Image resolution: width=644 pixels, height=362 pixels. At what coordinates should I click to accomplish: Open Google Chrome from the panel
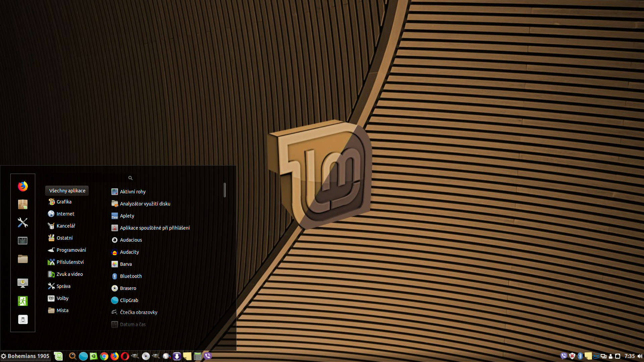point(104,356)
